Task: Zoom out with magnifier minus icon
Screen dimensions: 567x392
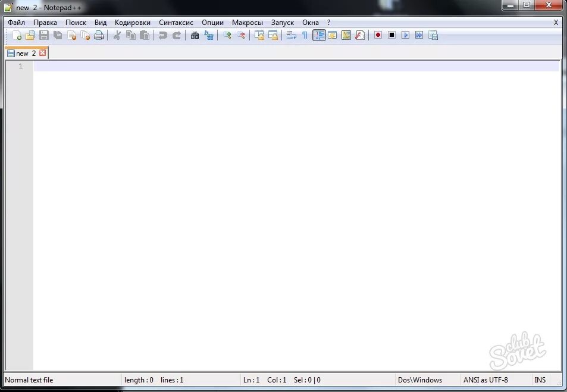Action: [x=241, y=35]
